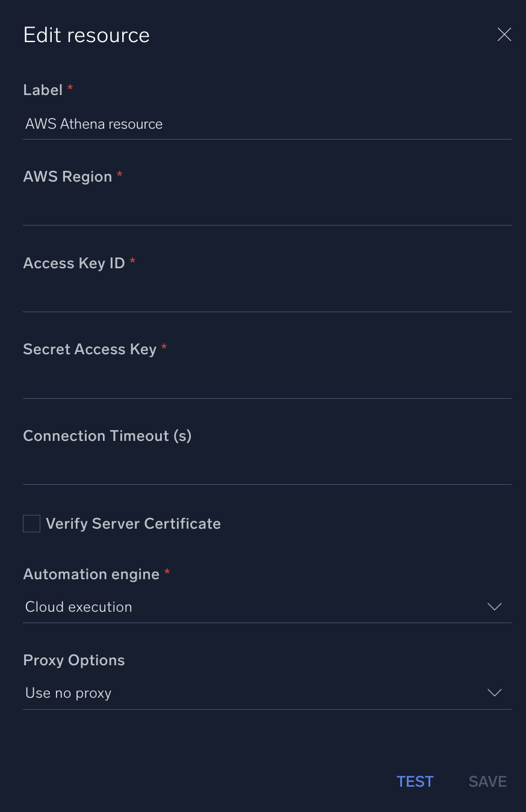The height and width of the screenshot is (812, 526).
Task: Select the Secret Access Key field
Action: [267, 384]
